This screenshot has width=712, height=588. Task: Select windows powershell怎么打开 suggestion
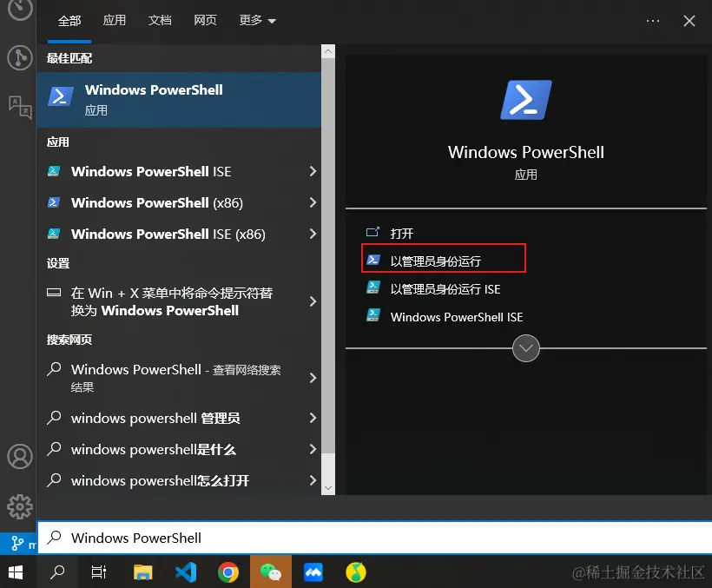click(179, 480)
